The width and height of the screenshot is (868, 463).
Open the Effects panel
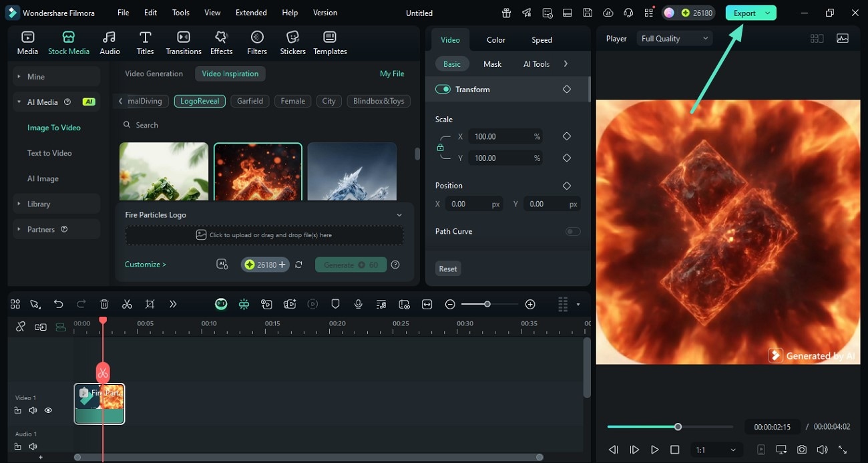click(221, 43)
